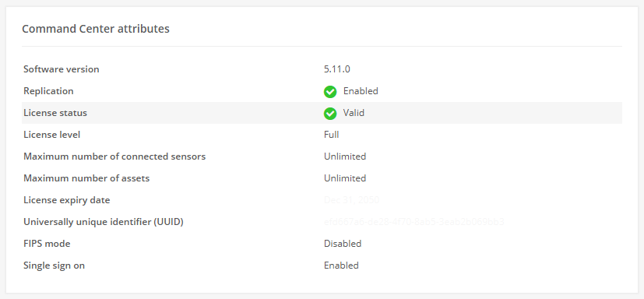Select the Full license level value
Viewport: 644px width, 299px height.
pos(331,135)
